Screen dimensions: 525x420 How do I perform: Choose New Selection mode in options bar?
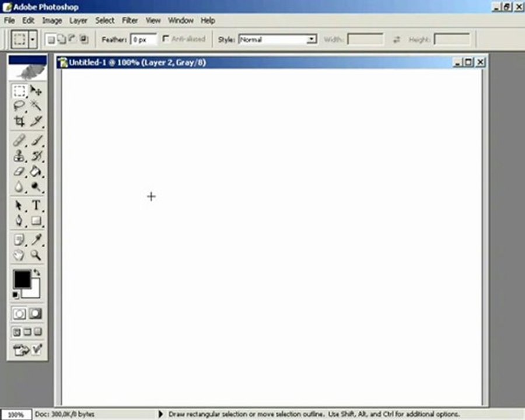click(x=51, y=40)
